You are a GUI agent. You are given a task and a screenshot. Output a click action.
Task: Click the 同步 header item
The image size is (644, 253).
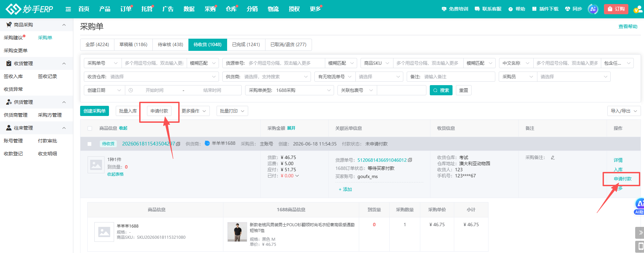pyautogui.click(x=574, y=9)
